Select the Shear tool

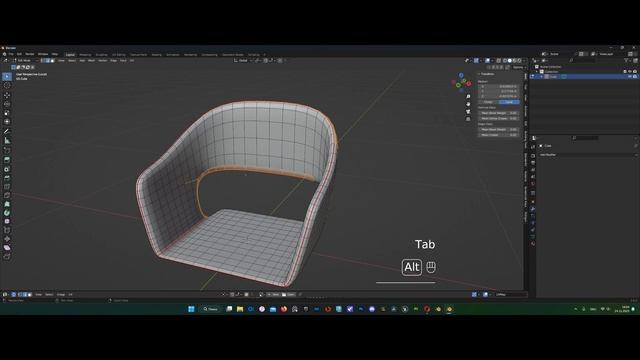[7, 248]
